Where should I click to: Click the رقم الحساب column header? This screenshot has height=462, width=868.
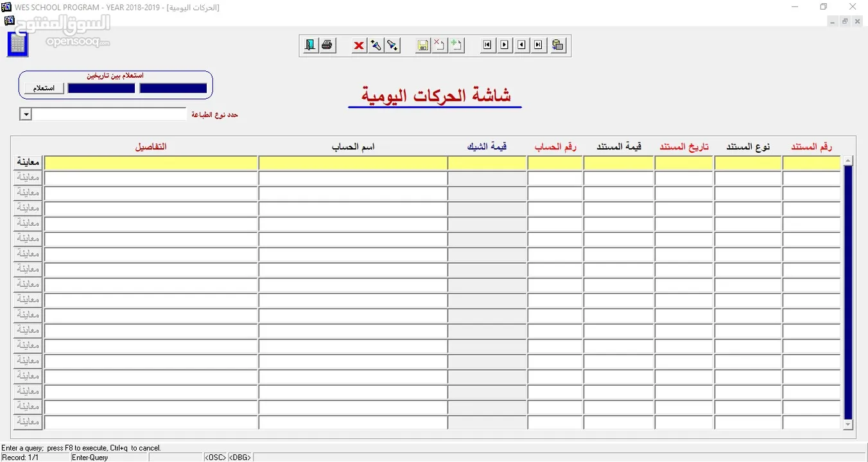pos(555,147)
